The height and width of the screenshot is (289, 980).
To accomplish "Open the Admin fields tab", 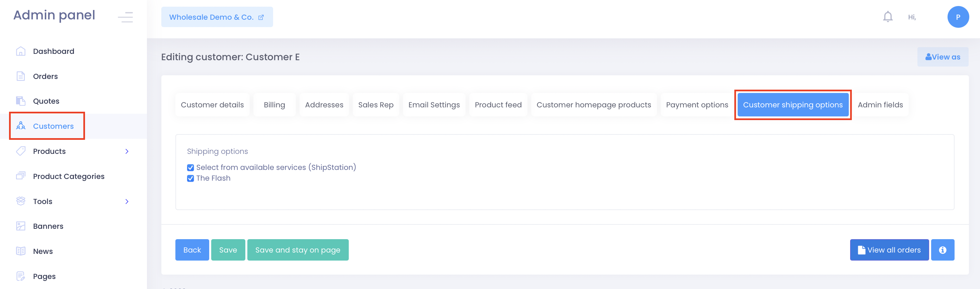I will 880,105.
